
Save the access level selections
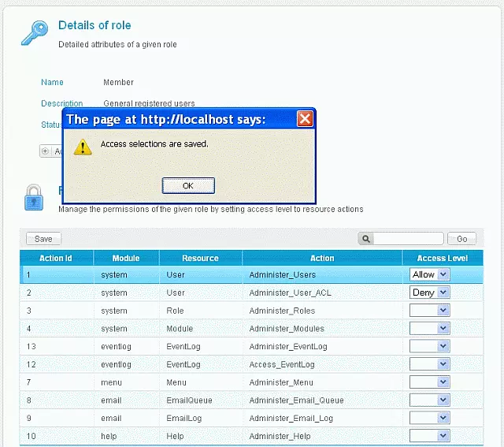coord(43,239)
